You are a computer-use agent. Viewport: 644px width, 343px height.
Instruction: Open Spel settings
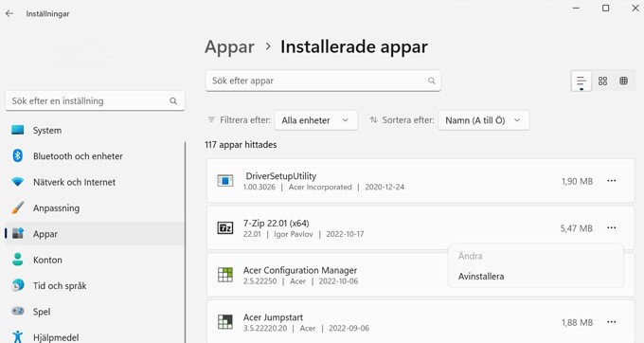click(x=95, y=312)
